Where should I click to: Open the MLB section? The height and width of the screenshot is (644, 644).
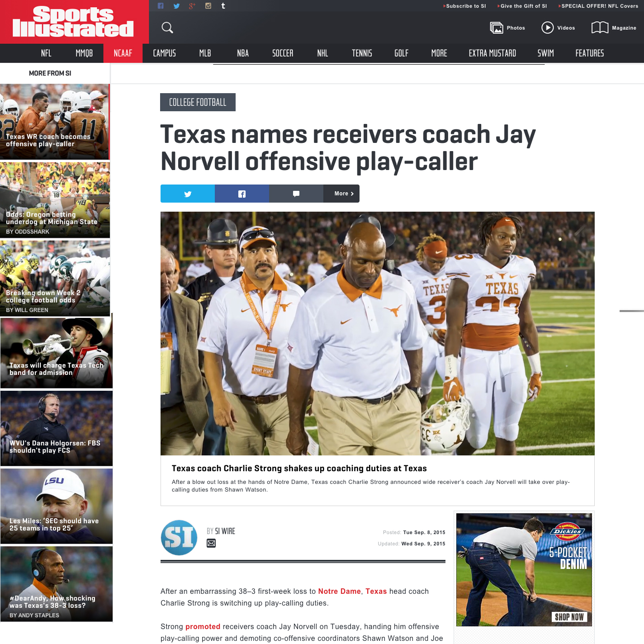205,53
